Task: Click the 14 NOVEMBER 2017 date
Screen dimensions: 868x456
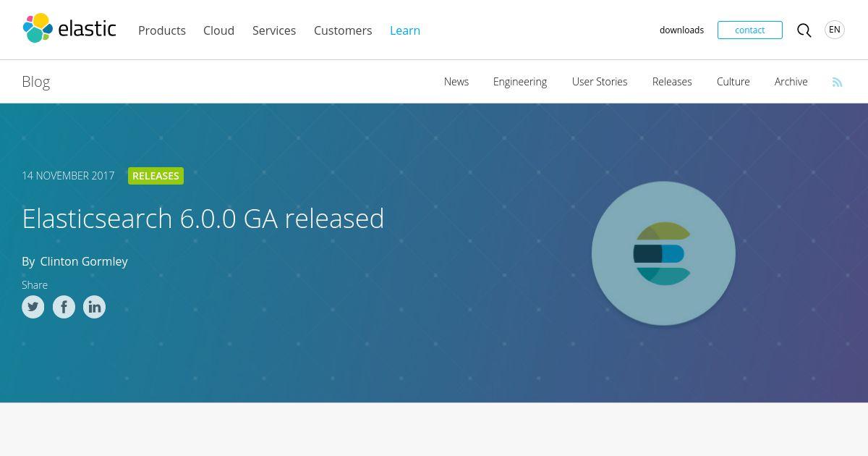Action: click(x=68, y=176)
